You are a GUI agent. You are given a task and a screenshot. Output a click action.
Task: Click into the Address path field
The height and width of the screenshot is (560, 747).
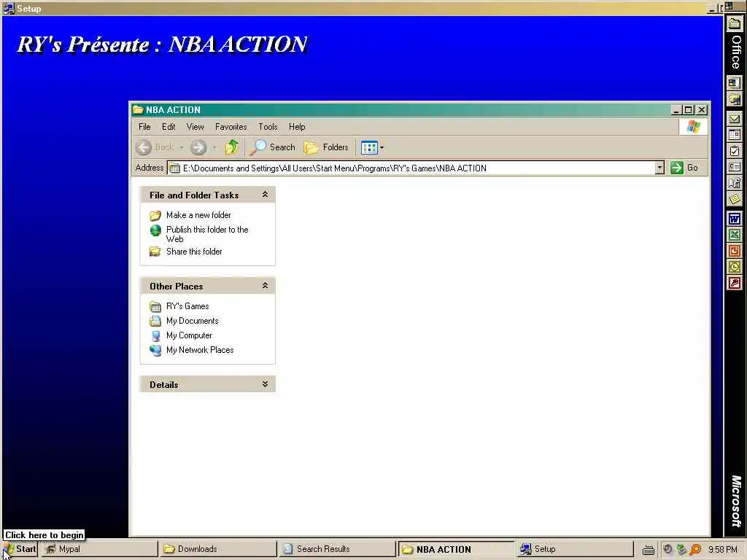[412, 168]
